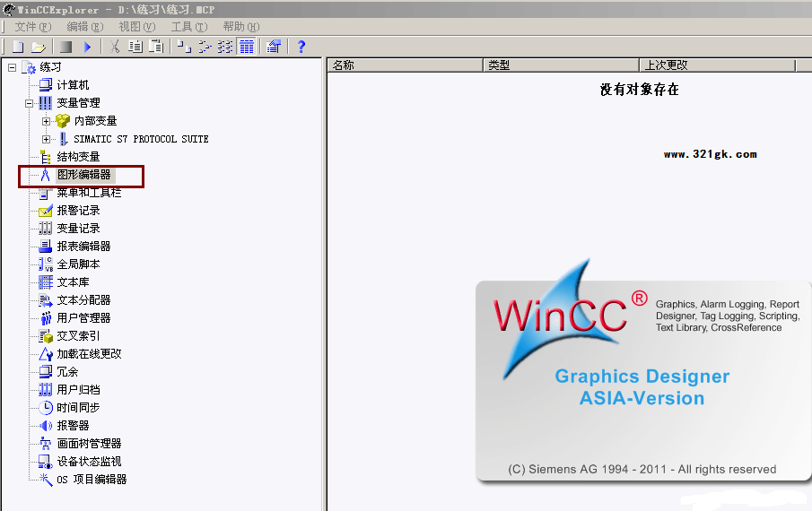Select the 全局脚本 tree item
Screen dimensions: 812x511
(x=78, y=264)
